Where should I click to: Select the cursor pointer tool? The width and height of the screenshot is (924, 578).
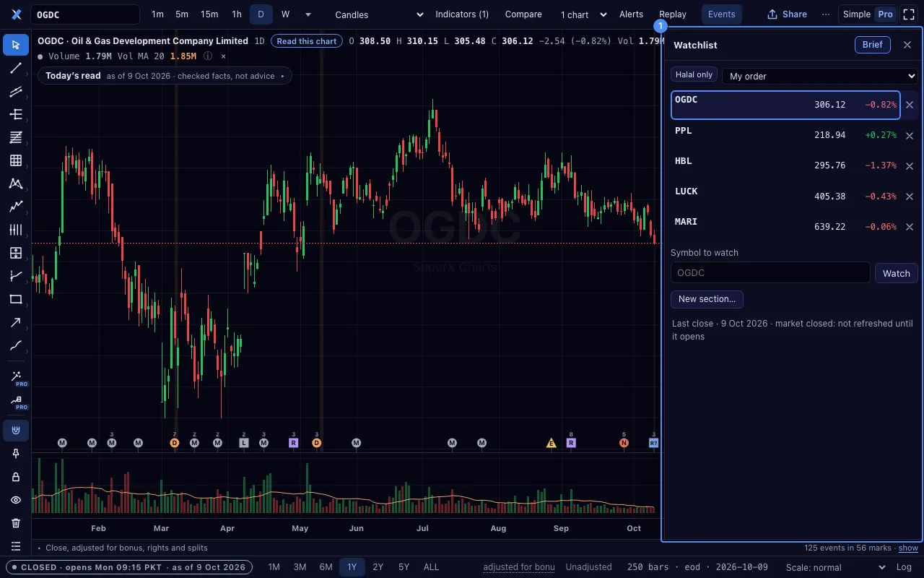pos(16,45)
